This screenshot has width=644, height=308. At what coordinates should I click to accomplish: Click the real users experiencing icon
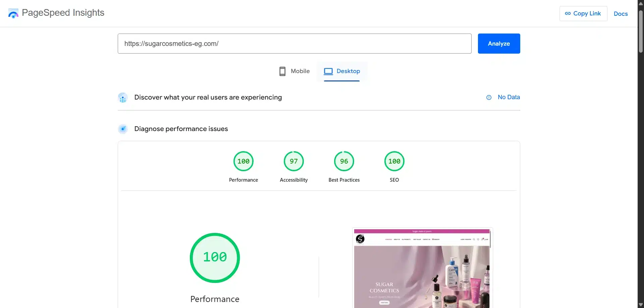[x=123, y=97]
